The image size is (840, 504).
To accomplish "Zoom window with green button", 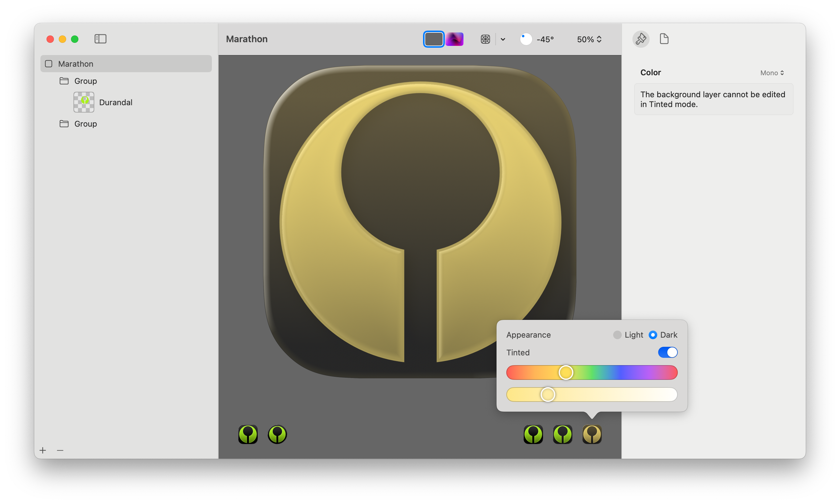I will pyautogui.click(x=74, y=39).
